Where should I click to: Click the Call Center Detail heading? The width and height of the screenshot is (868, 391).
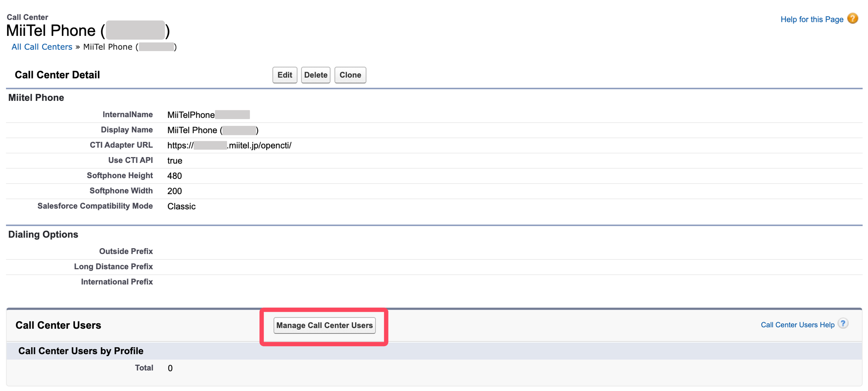(x=57, y=75)
